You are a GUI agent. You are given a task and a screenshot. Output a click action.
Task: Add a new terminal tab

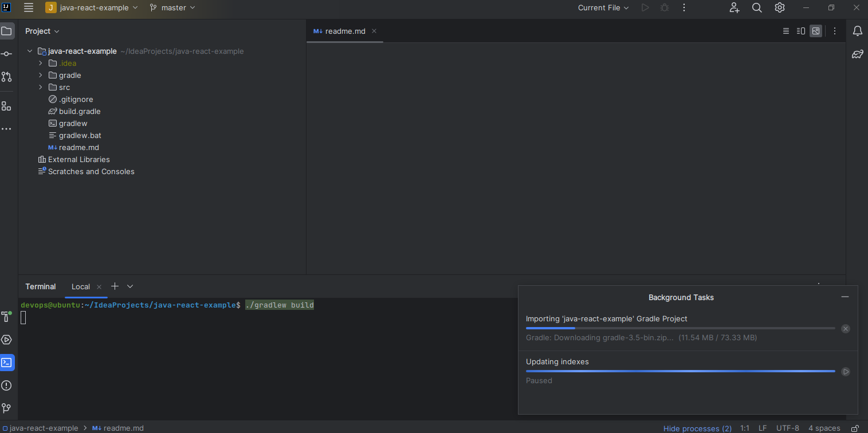click(x=115, y=286)
